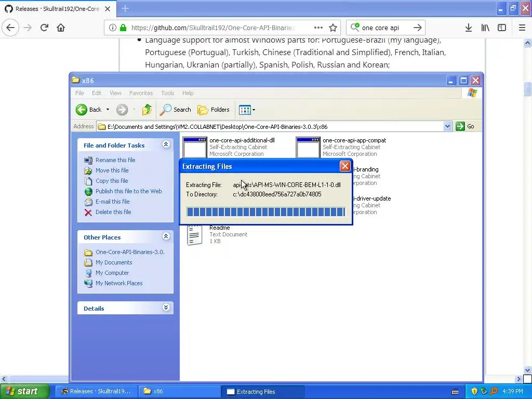
Task: Toggle Folders pane in Explorer
Action: 214,110
